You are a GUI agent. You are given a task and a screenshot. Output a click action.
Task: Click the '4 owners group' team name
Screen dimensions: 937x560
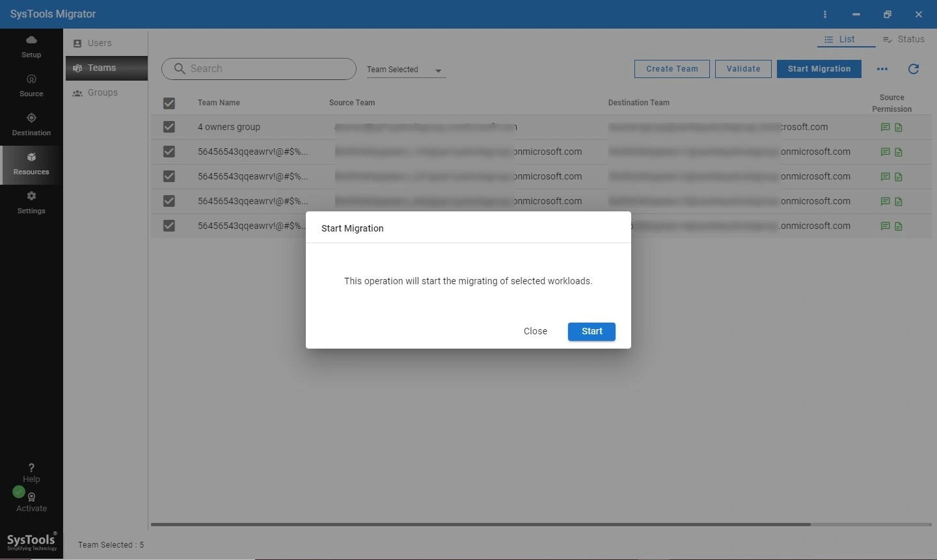(229, 127)
